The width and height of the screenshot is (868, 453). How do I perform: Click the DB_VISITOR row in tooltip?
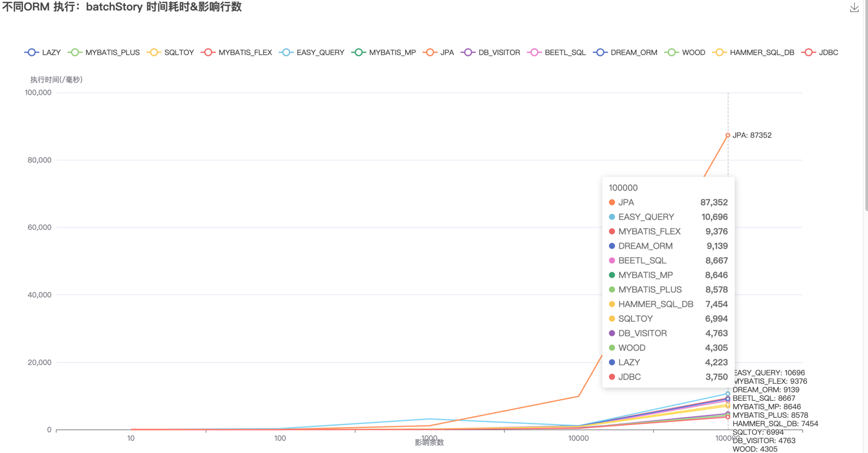click(x=668, y=334)
